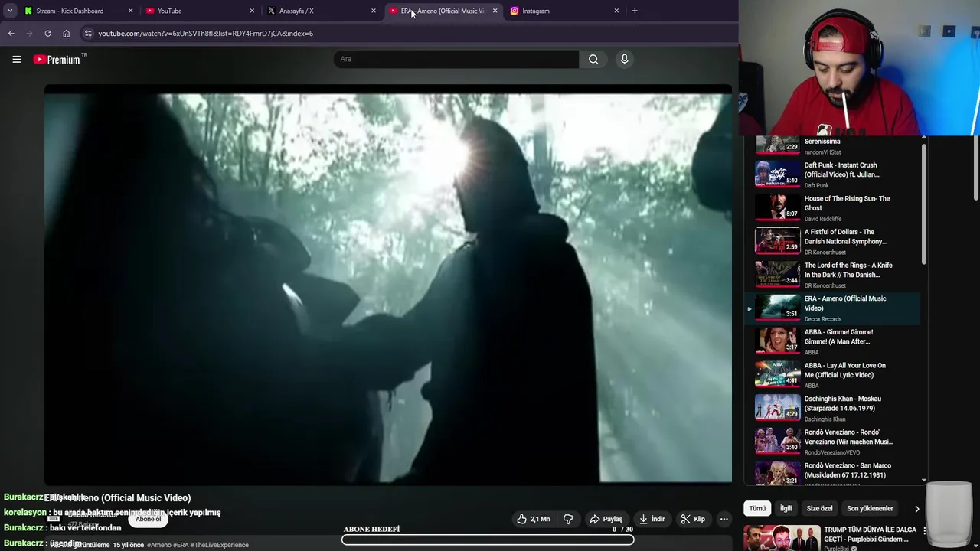Go back with browser back arrow
The width and height of the screenshot is (980, 551).
click(11, 33)
